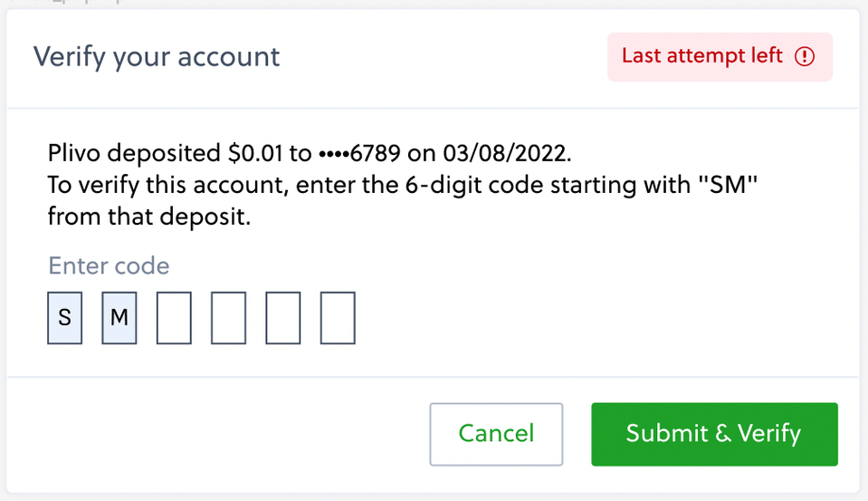The width and height of the screenshot is (868, 501).
Task: Click the $0.01 deposit amount text
Action: [x=254, y=153]
